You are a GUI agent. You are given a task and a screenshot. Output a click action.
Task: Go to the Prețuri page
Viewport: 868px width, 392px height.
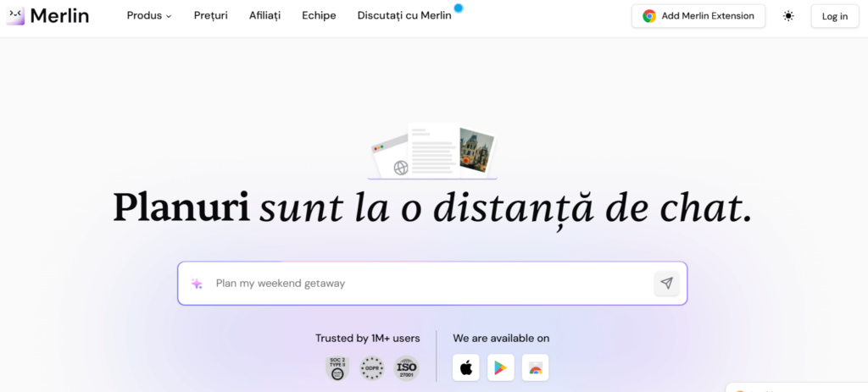pos(210,15)
